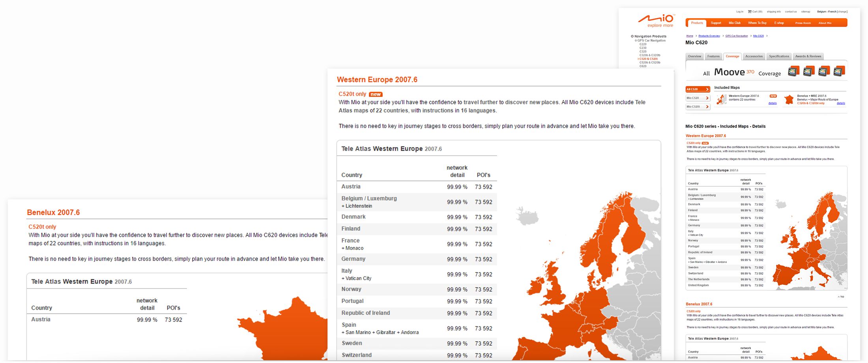Select the highlighted C520 & C520t sidebar item
The height and width of the screenshot is (363, 868).
[x=648, y=59]
